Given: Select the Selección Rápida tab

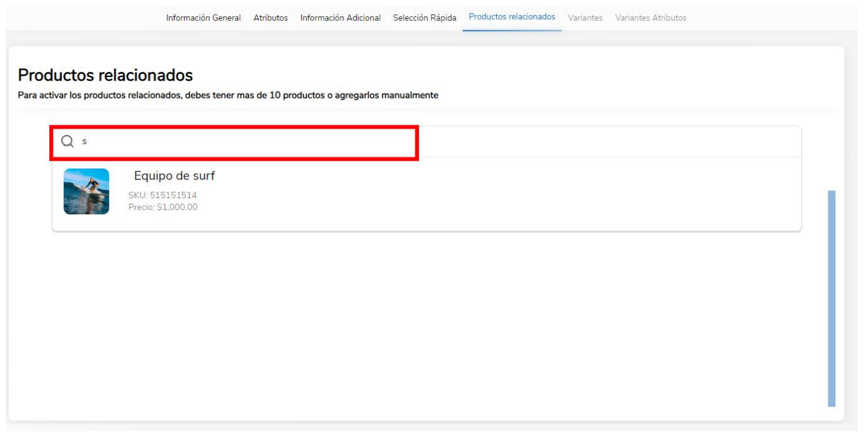Looking at the screenshot, I should point(425,18).
